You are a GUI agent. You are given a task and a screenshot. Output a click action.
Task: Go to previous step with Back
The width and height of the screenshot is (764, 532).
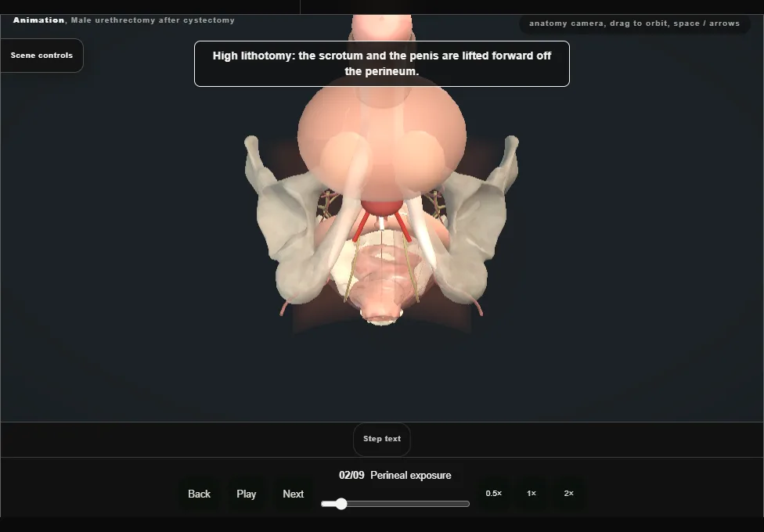200,494
